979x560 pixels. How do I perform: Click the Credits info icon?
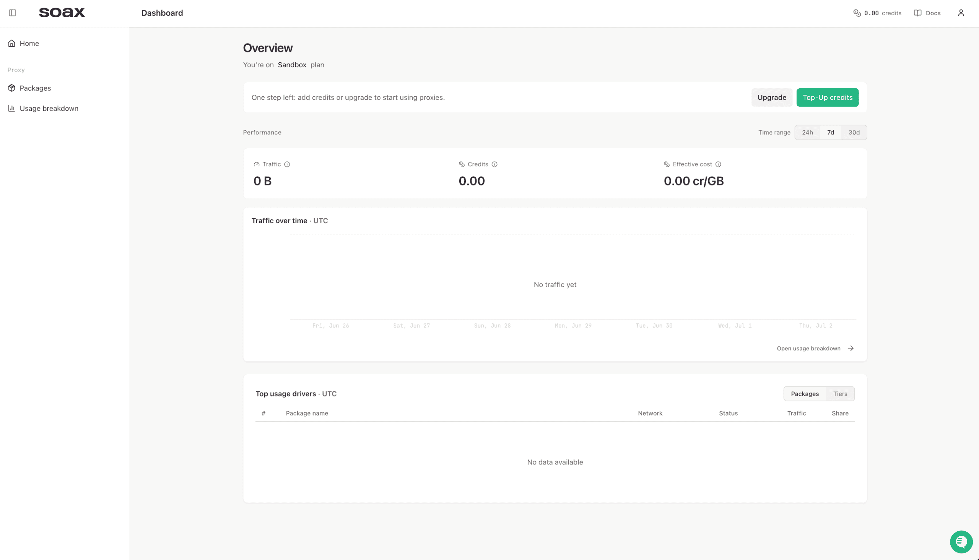tap(494, 164)
